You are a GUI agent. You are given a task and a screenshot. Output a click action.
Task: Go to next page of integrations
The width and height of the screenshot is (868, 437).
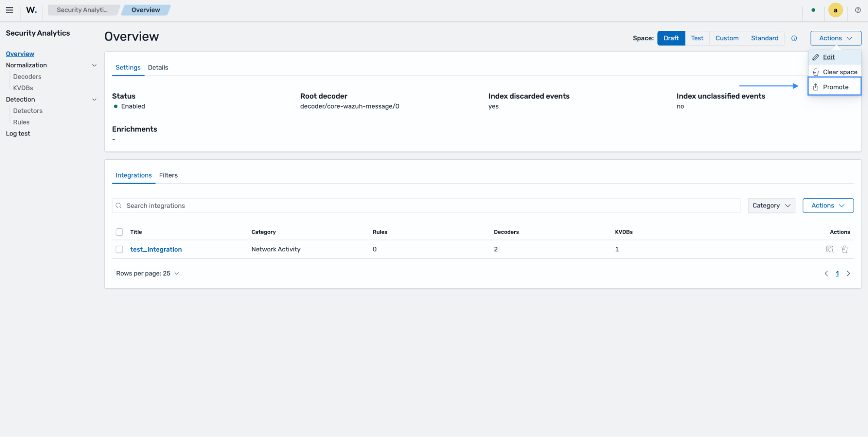(848, 273)
